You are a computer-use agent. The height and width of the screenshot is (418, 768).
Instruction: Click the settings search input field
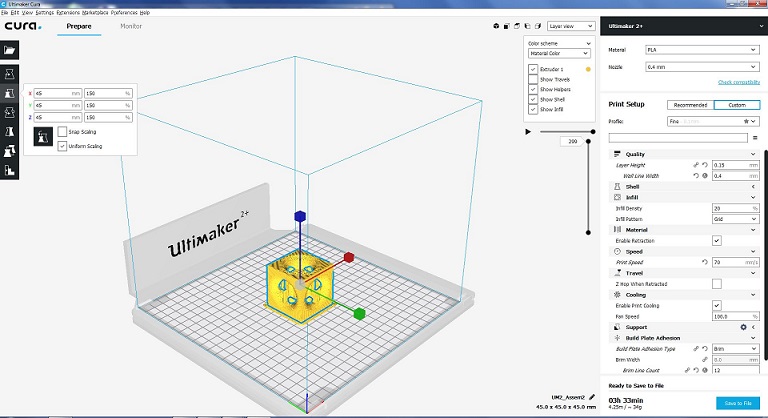click(x=678, y=138)
